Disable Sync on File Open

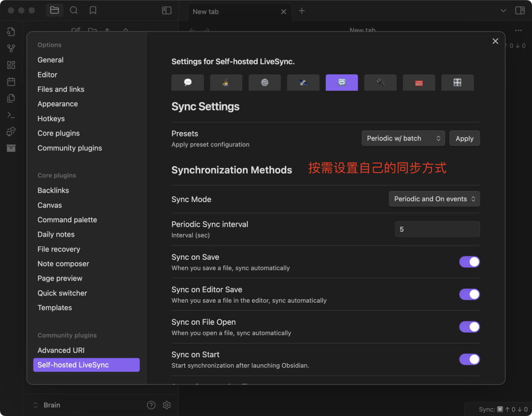point(469,327)
